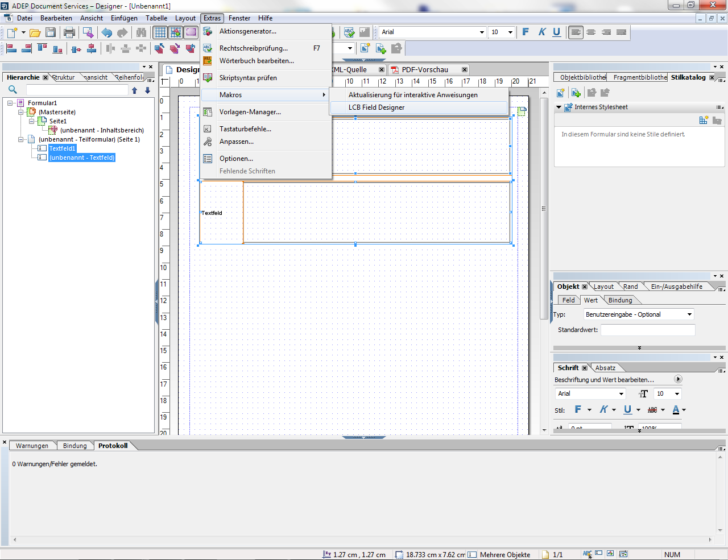Click the align right text icon
The image size is (728, 560).
(606, 32)
